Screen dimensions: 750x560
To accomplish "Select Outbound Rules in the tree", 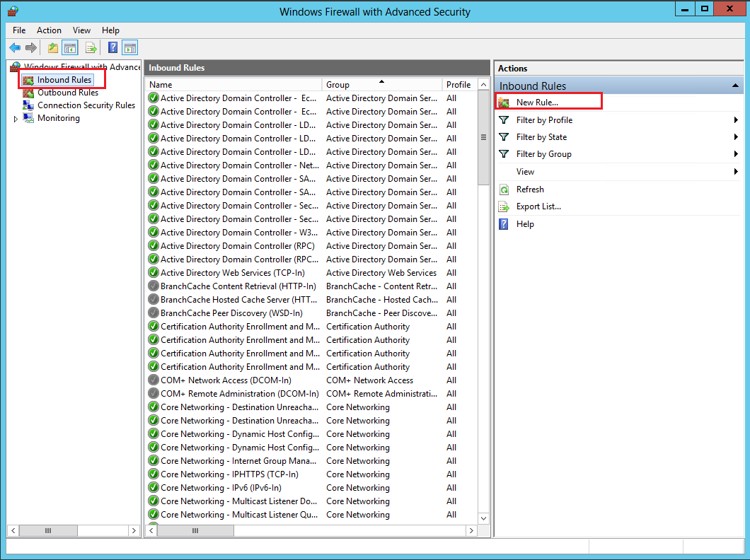I will pos(68,93).
